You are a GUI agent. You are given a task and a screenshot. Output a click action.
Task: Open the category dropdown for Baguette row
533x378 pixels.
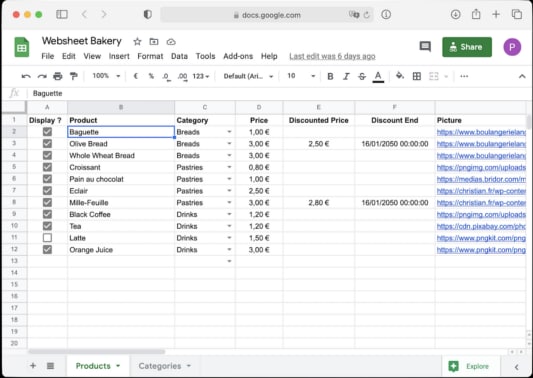229,132
